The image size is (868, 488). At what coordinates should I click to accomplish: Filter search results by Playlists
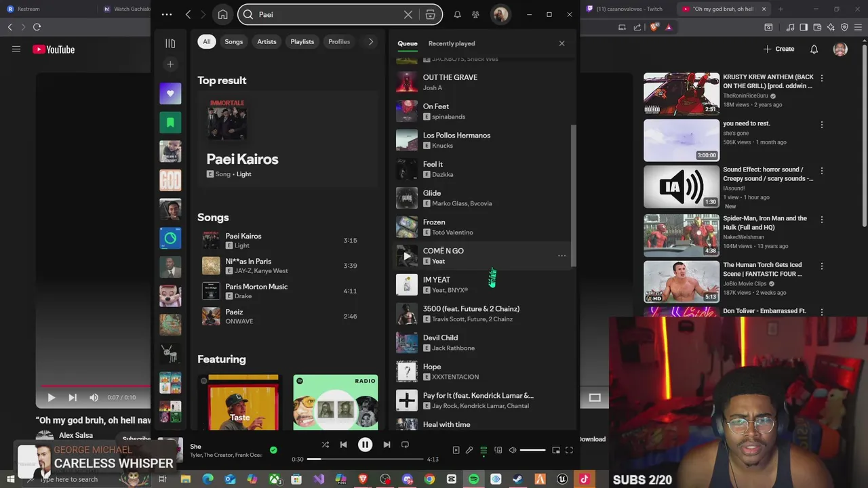(x=302, y=42)
